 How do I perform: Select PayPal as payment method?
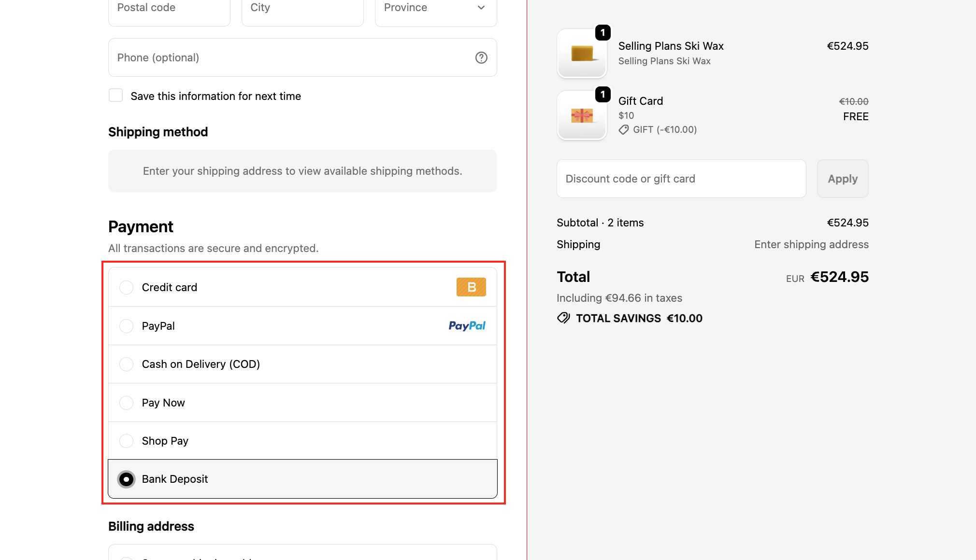(126, 326)
